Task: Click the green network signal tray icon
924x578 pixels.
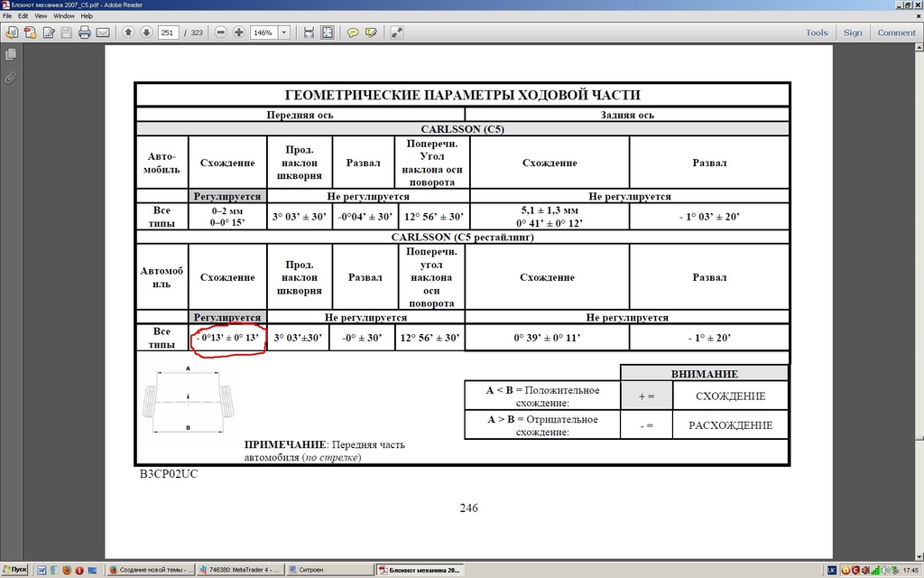Action: pos(875,571)
